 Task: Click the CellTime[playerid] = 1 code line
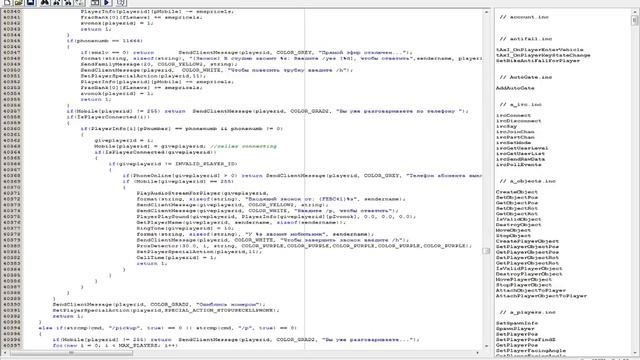(176, 258)
